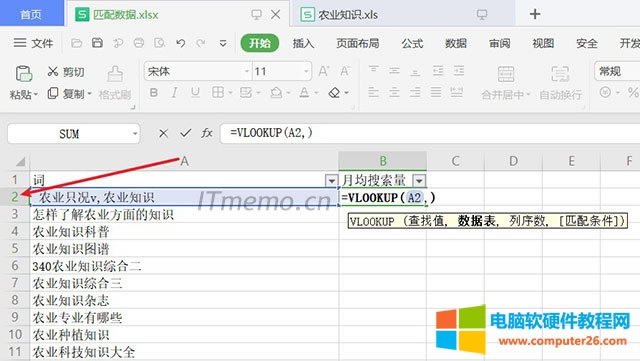
Task: Click 复制 copy button
Action: click(x=66, y=94)
